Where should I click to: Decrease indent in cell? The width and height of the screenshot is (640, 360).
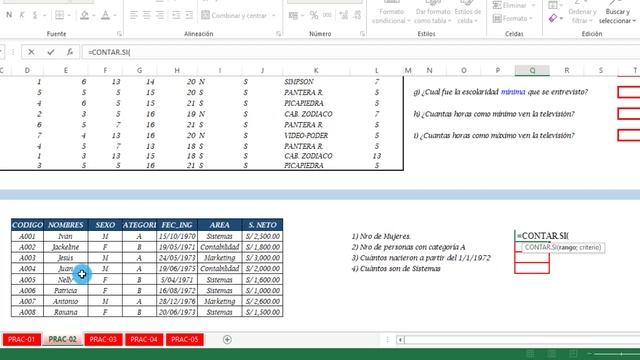pos(176,16)
